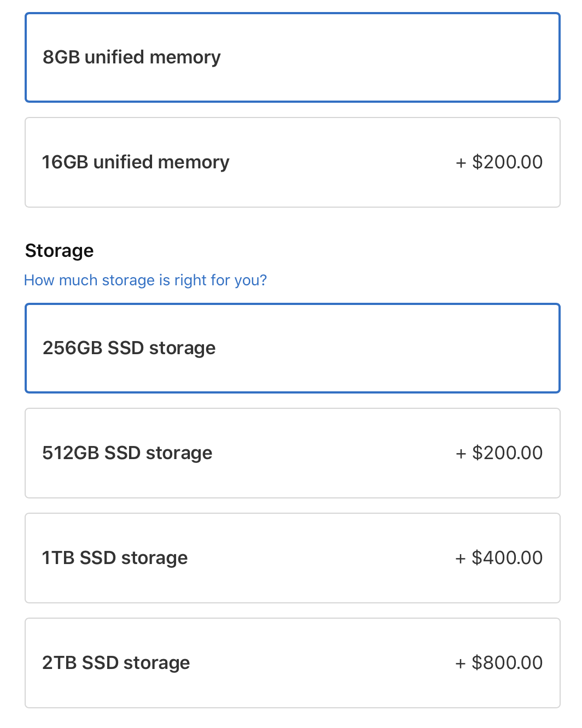Open 'How much storage is right for you?' link
This screenshot has width=582, height=728.
pos(145,280)
